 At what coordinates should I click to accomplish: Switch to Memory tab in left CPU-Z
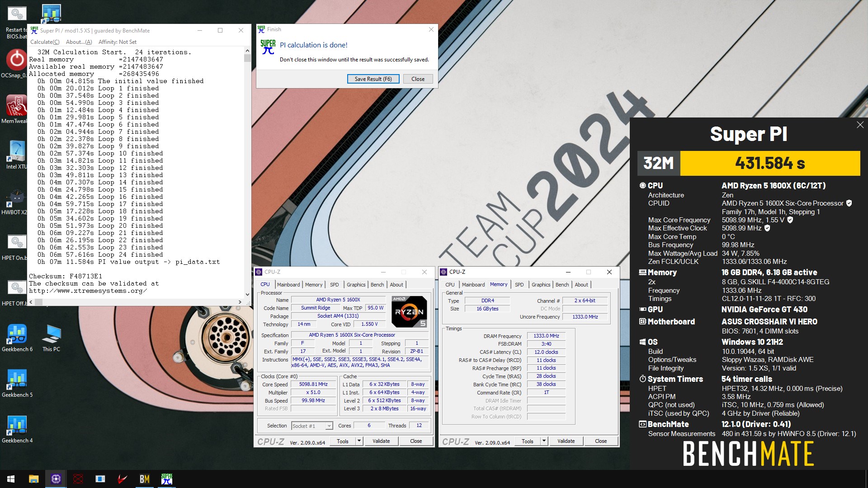point(314,285)
